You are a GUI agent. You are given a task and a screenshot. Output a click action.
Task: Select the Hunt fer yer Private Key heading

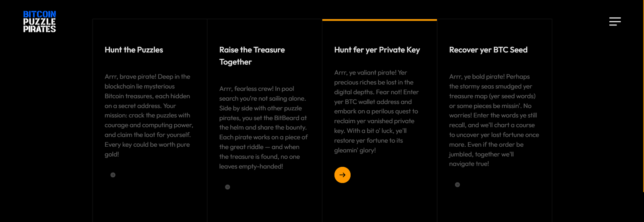pos(377,50)
